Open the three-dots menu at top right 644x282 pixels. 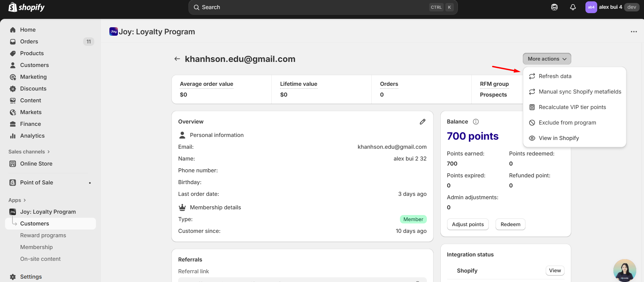[x=634, y=32]
